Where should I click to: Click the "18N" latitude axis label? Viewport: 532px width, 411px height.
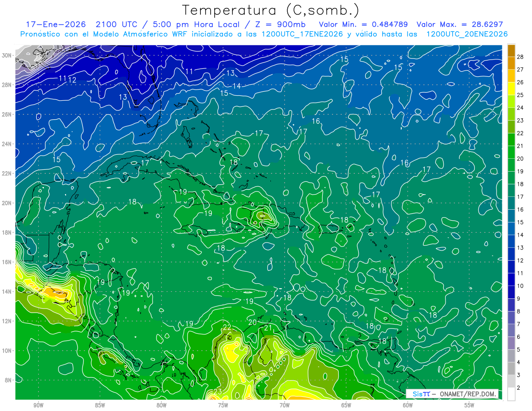[8, 232]
